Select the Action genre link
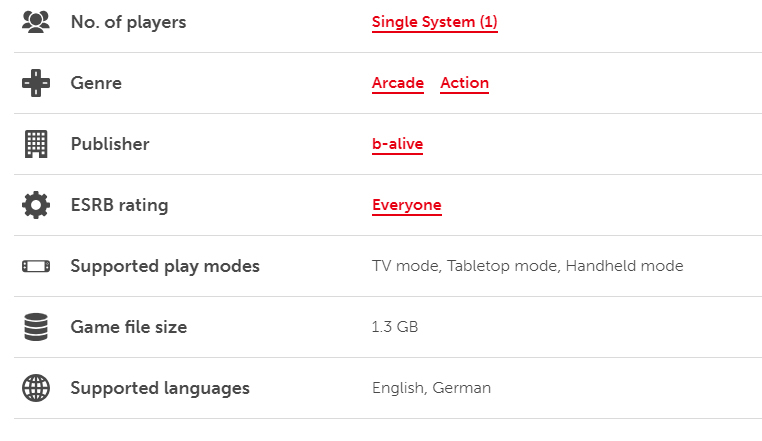Viewport: 762px width, 441px height. [464, 83]
